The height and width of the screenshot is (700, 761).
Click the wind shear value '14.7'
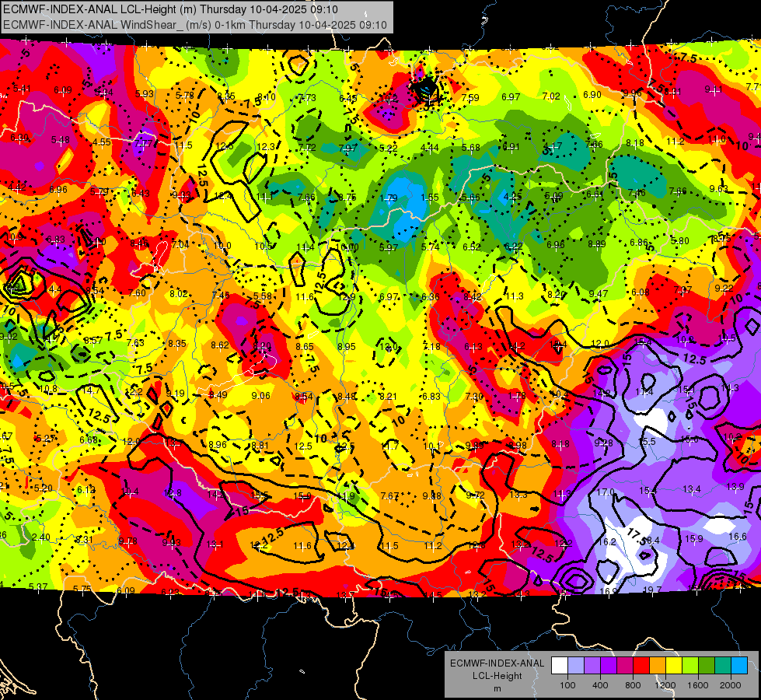(x=91, y=390)
